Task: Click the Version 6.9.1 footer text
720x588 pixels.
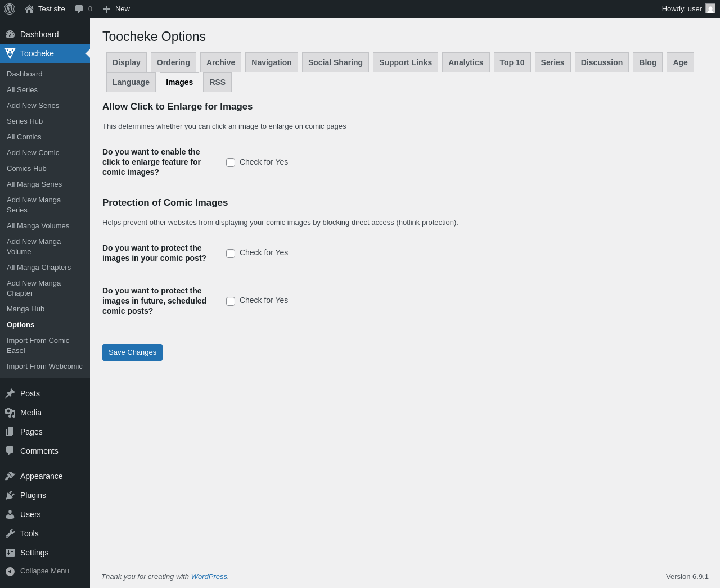Action: click(x=687, y=577)
